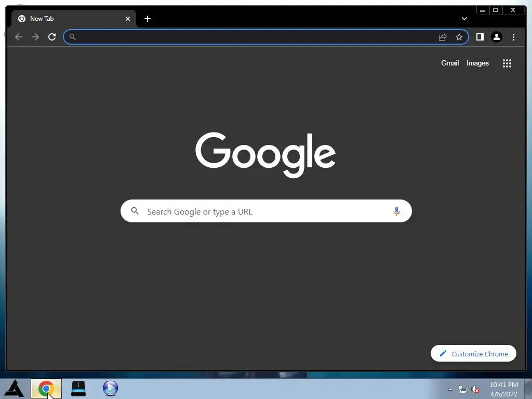This screenshot has height=399, width=532.
Task: Click inside the address bar
Action: tap(266, 37)
